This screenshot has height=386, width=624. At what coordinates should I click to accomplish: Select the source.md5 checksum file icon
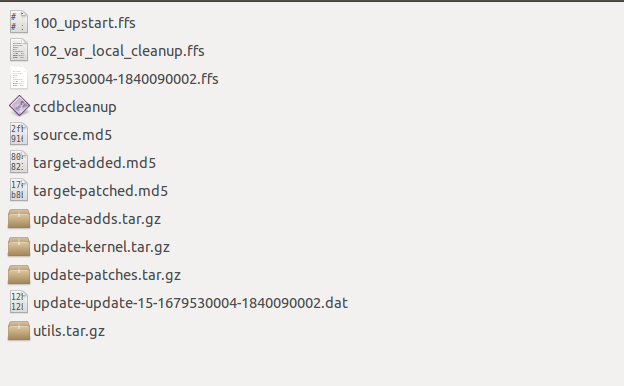pyautogui.click(x=19, y=134)
